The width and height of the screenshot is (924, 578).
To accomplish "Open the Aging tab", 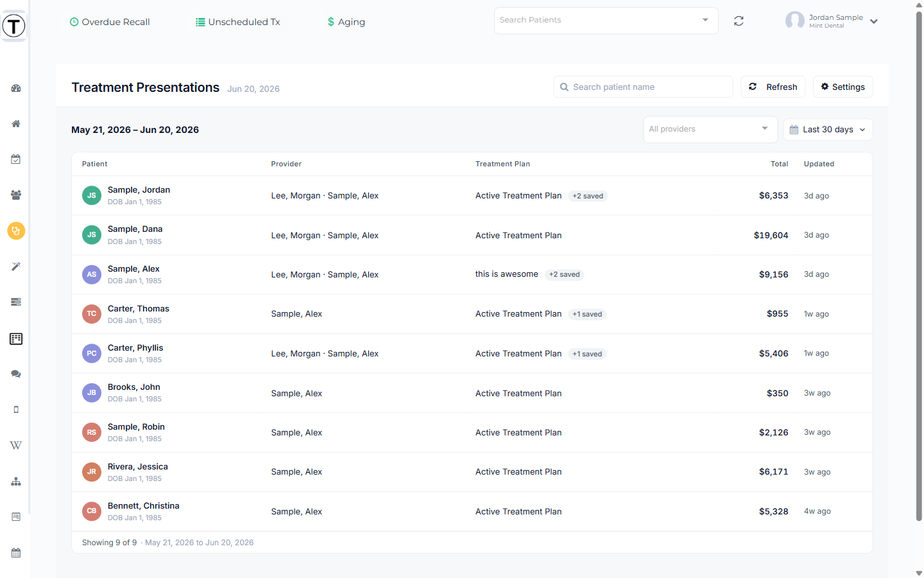I will click(x=346, y=22).
